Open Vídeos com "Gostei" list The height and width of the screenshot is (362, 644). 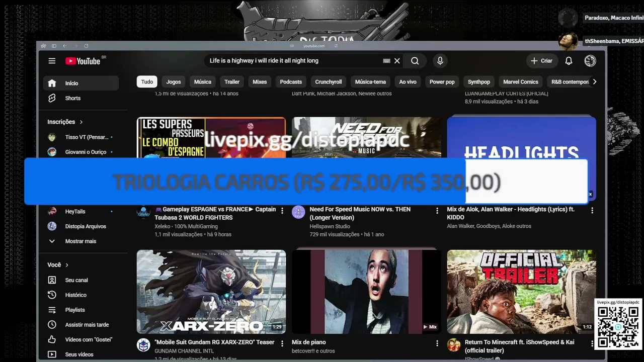point(81,339)
